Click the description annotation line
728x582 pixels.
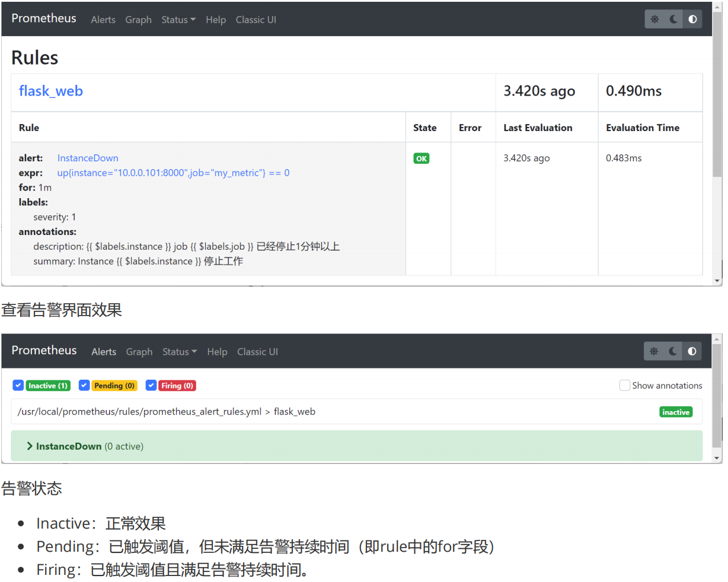click(186, 246)
